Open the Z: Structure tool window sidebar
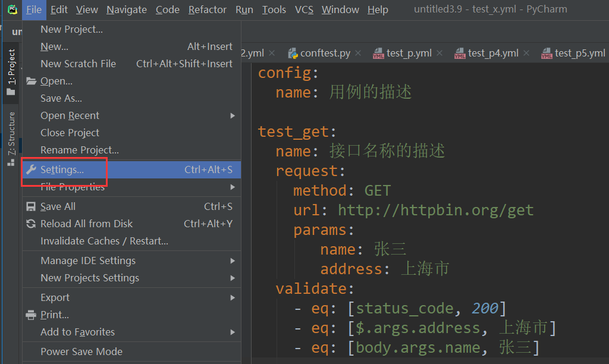Viewport: 609px width, 364px height. 11,139
